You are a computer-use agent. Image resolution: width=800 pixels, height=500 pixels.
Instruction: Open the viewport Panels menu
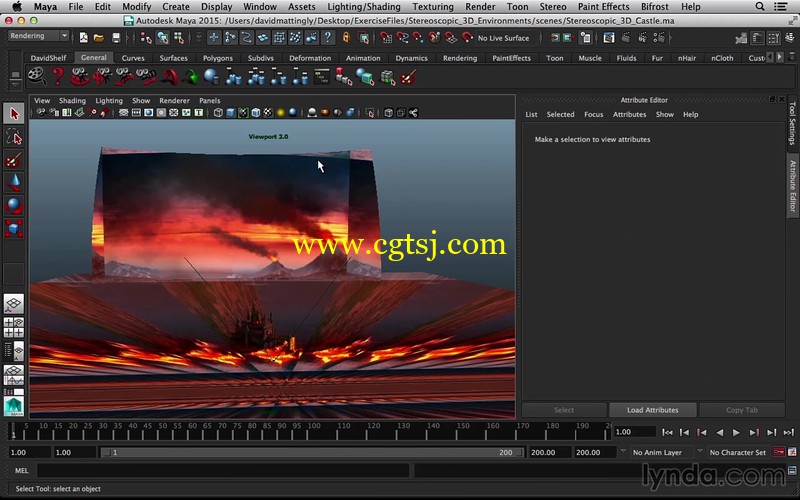click(x=210, y=101)
